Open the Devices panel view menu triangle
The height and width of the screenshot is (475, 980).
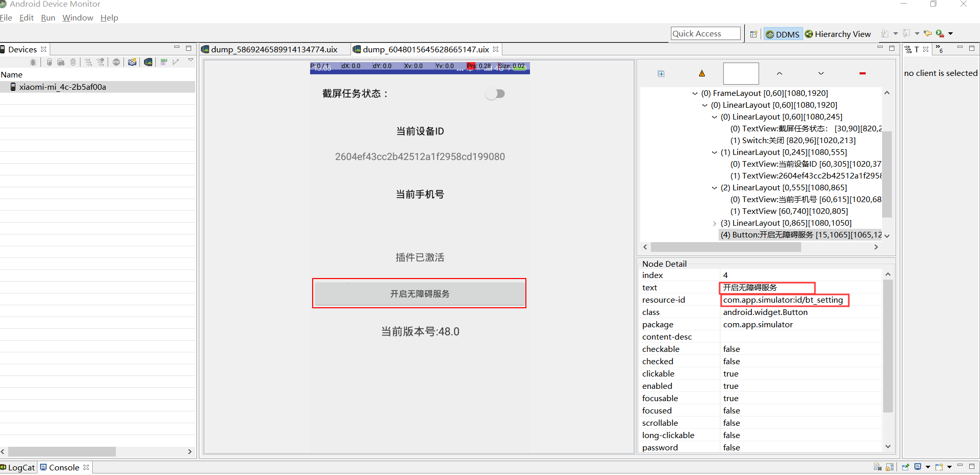click(x=190, y=60)
